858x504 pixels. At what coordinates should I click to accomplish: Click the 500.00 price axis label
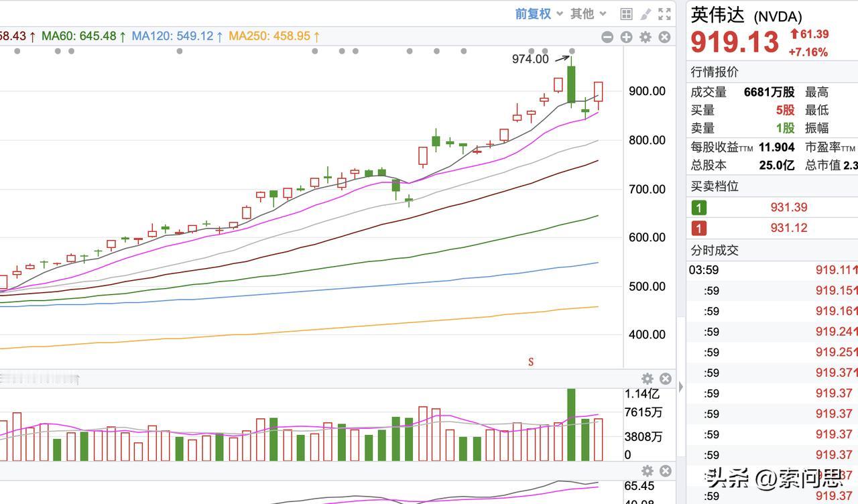647,286
